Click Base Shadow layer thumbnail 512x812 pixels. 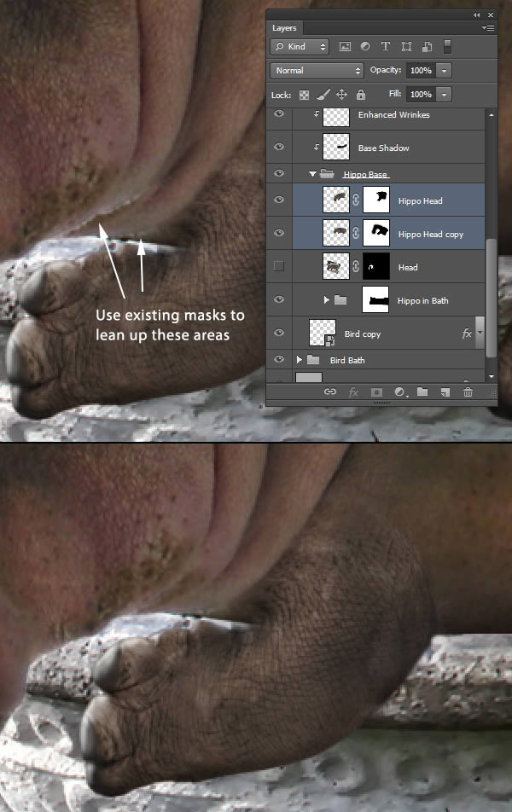[x=336, y=147]
